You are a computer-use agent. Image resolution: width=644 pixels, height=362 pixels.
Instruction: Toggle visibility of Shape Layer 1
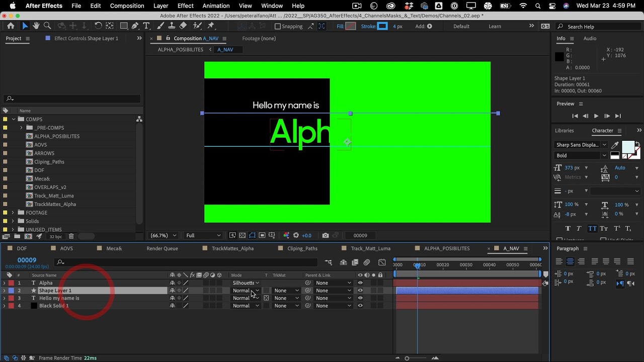[x=360, y=291]
